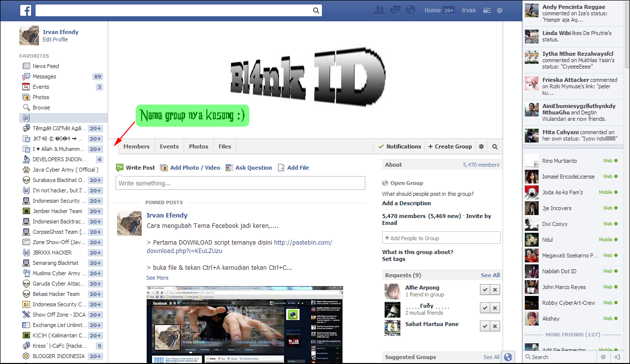Viewport: 630px width, 364px height.
Task: Open Frieska Attacker ticker story
Action: [x=572, y=86]
